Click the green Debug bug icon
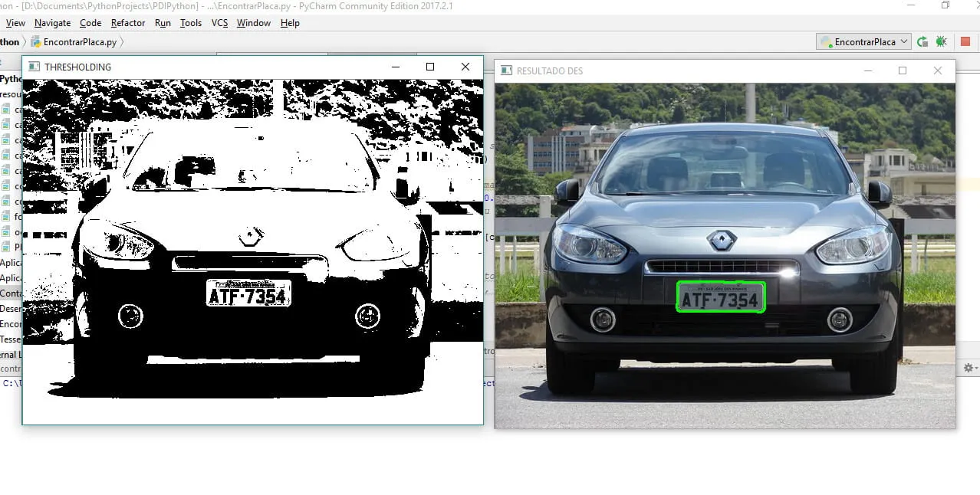Viewport: 980px width, 495px height. pos(941,42)
